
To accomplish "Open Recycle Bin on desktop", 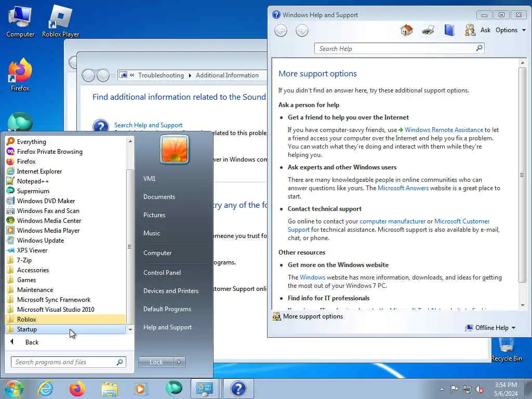I will point(507,351).
